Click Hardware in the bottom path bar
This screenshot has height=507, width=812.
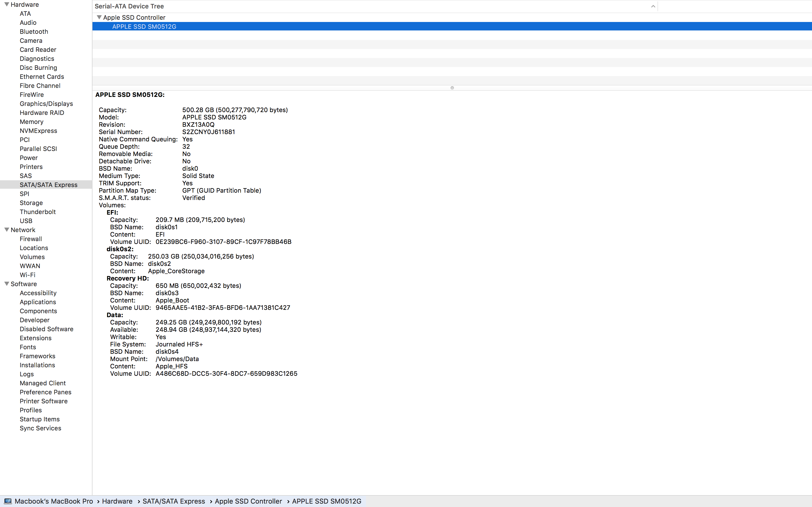tap(117, 501)
